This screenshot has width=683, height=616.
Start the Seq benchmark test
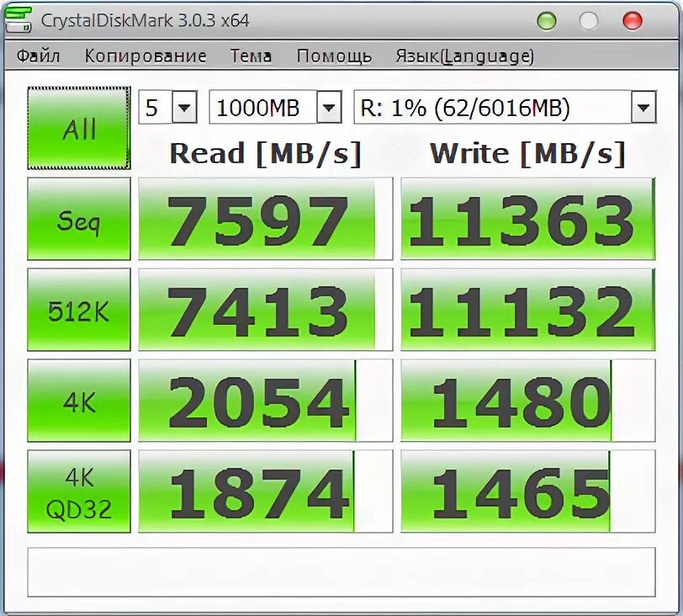[79, 219]
